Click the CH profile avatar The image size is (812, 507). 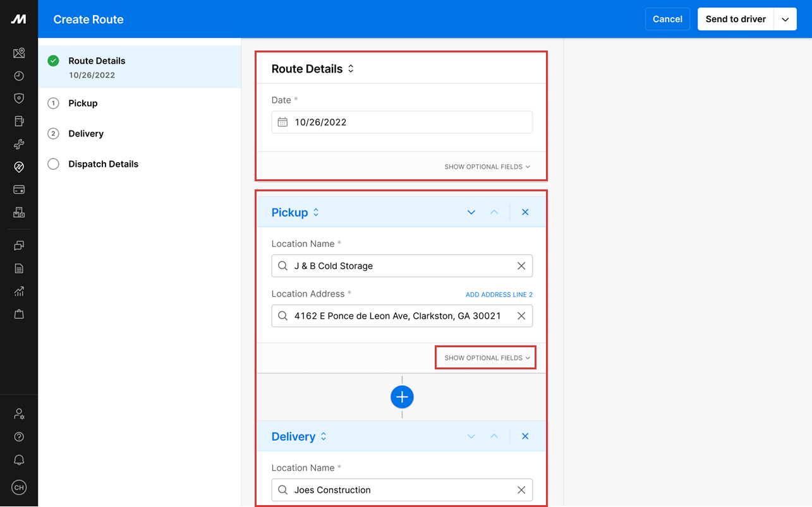[19, 487]
